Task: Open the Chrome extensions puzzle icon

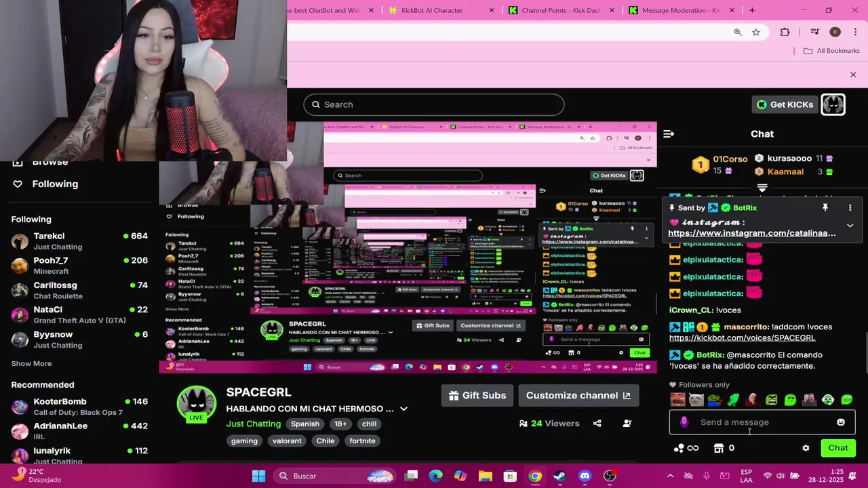Action: 785,32
